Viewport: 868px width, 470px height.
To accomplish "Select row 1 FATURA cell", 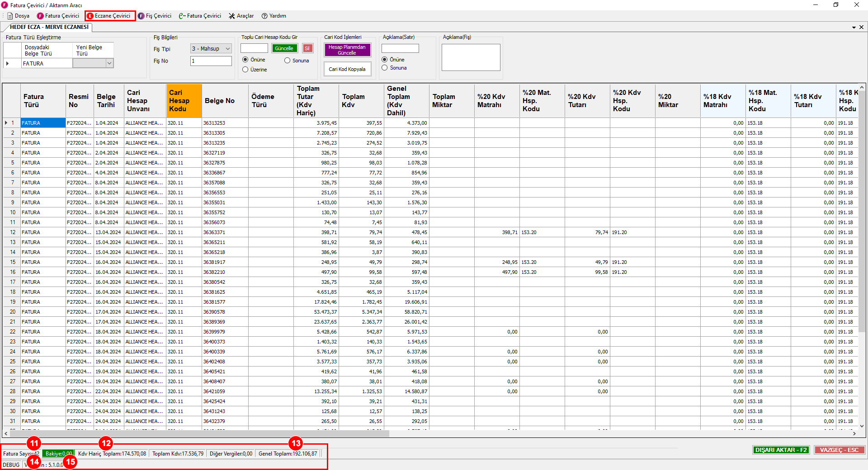I will pos(43,123).
